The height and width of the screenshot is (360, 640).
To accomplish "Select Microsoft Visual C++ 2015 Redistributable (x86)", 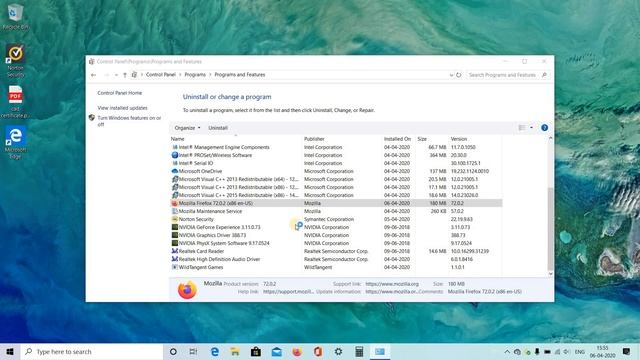I will (x=336, y=195).
